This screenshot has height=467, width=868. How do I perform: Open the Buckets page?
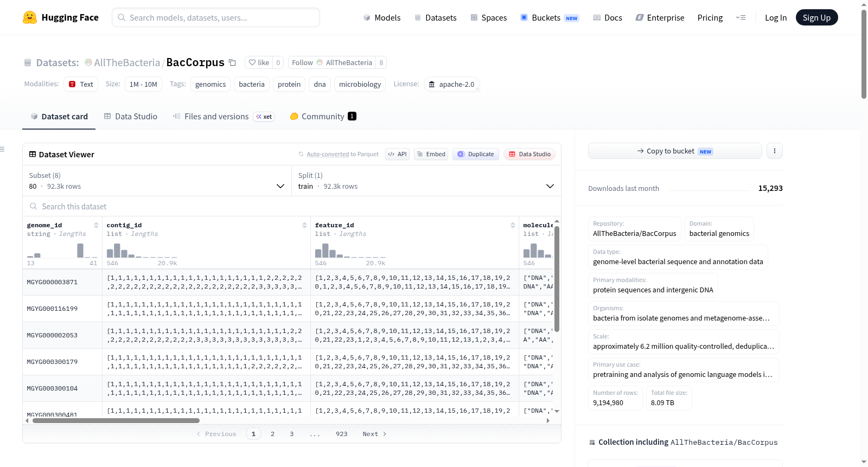tap(550, 18)
